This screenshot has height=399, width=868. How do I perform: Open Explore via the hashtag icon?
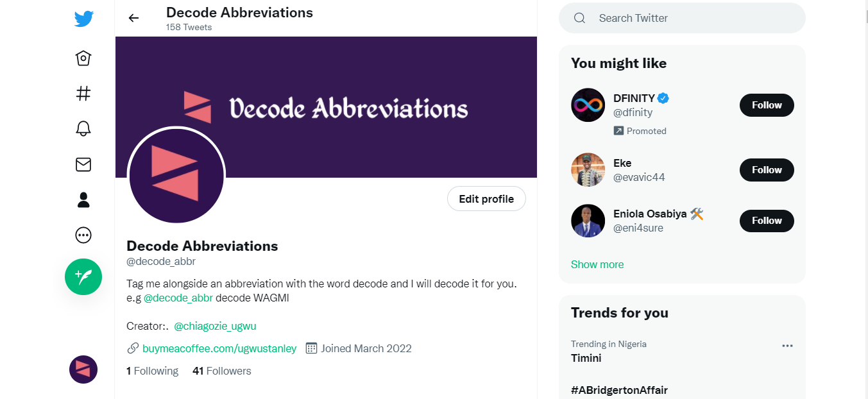point(83,94)
